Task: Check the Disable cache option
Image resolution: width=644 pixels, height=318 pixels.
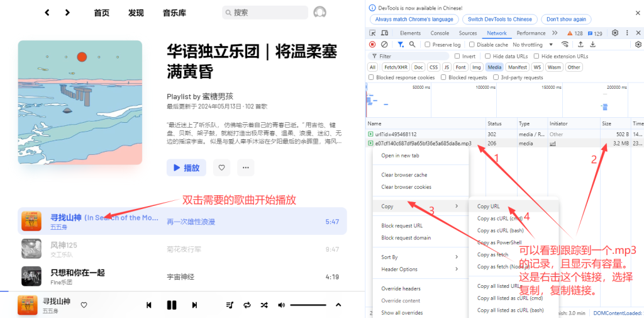Action: (472, 45)
